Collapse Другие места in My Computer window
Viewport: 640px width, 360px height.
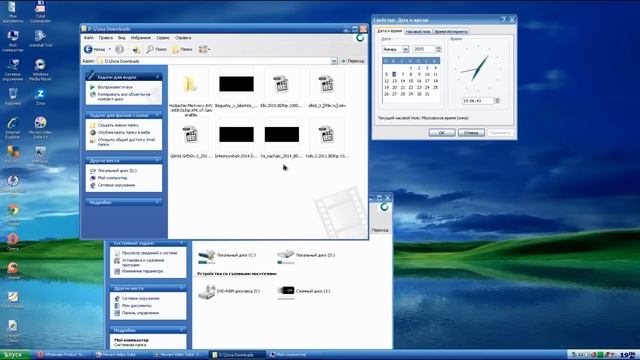coord(182,288)
